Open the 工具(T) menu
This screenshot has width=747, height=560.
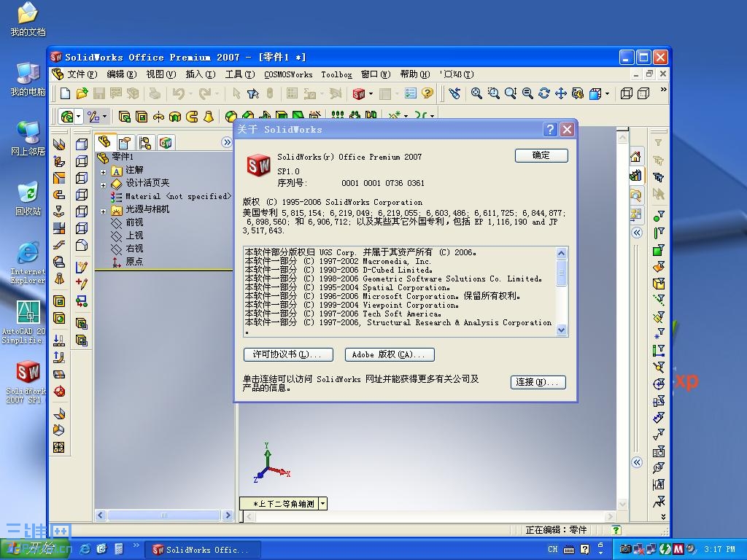coord(240,74)
